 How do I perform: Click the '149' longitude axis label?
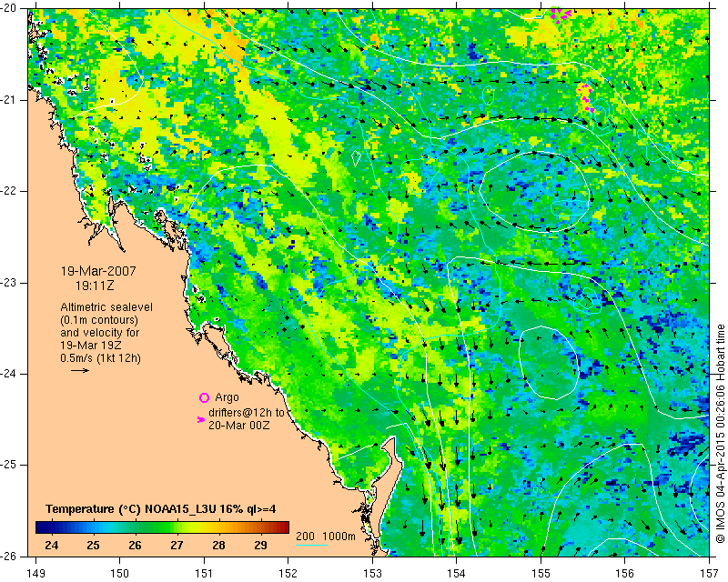tap(35, 573)
